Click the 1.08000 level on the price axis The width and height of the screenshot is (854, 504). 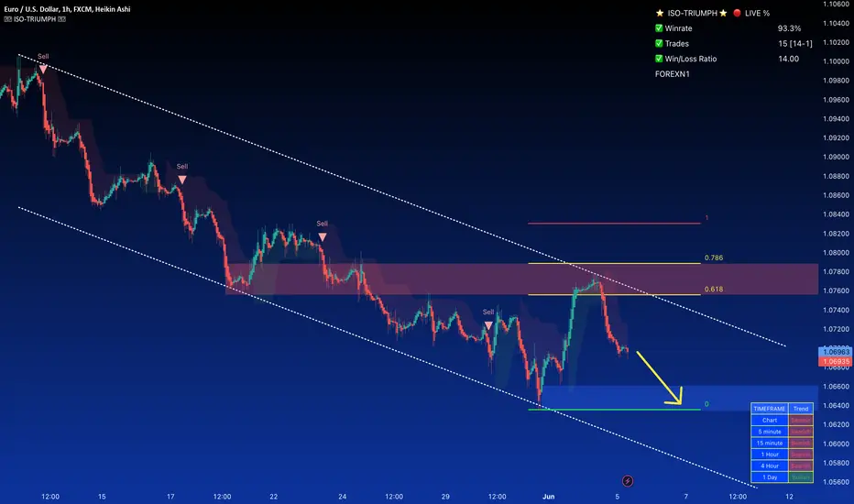836,253
